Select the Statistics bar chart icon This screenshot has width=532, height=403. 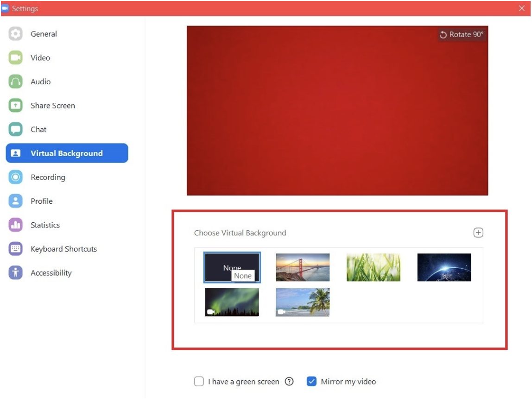click(x=16, y=225)
